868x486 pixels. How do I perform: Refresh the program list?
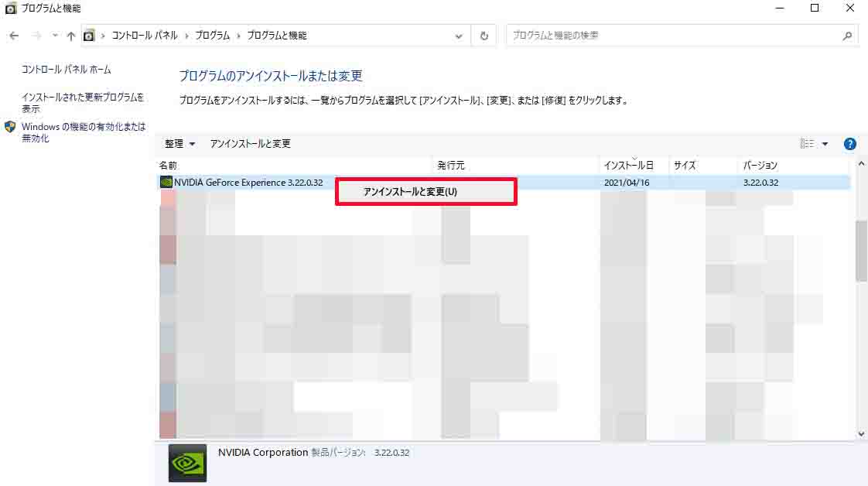[484, 36]
